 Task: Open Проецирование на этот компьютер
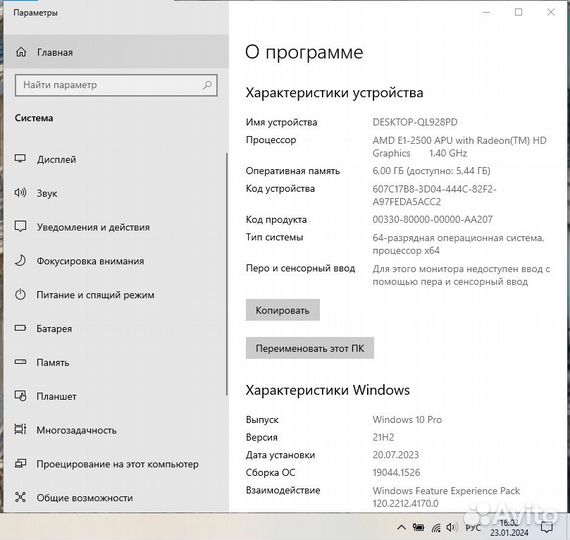116,464
